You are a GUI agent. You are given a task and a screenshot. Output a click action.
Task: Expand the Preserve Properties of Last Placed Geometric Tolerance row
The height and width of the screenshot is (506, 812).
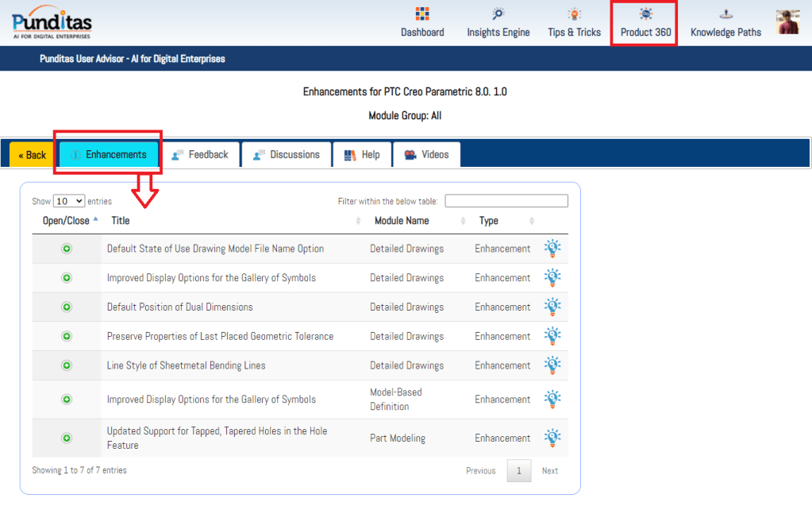(67, 336)
